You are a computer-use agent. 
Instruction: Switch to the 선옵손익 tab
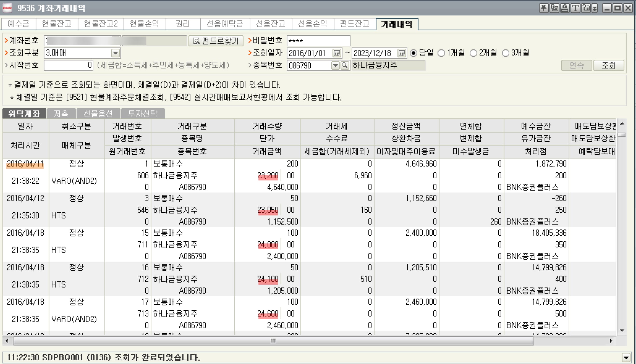click(x=313, y=24)
